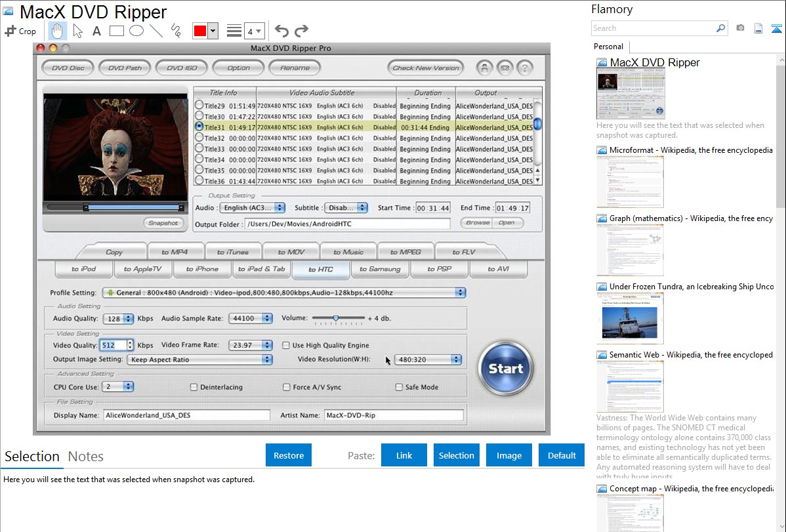Click the undo arrow icon
The width and height of the screenshot is (786, 532).
[x=281, y=31]
